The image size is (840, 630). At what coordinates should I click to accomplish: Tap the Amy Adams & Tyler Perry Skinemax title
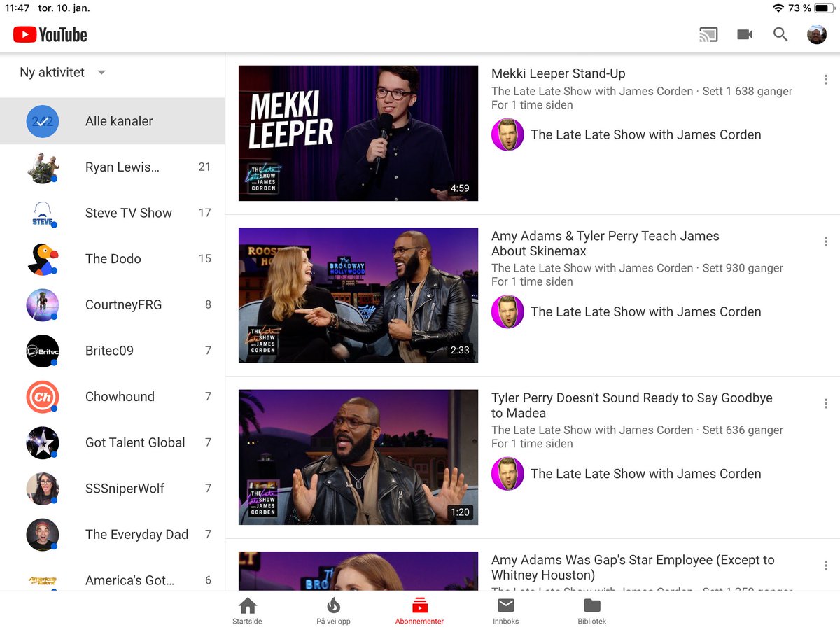(605, 244)
